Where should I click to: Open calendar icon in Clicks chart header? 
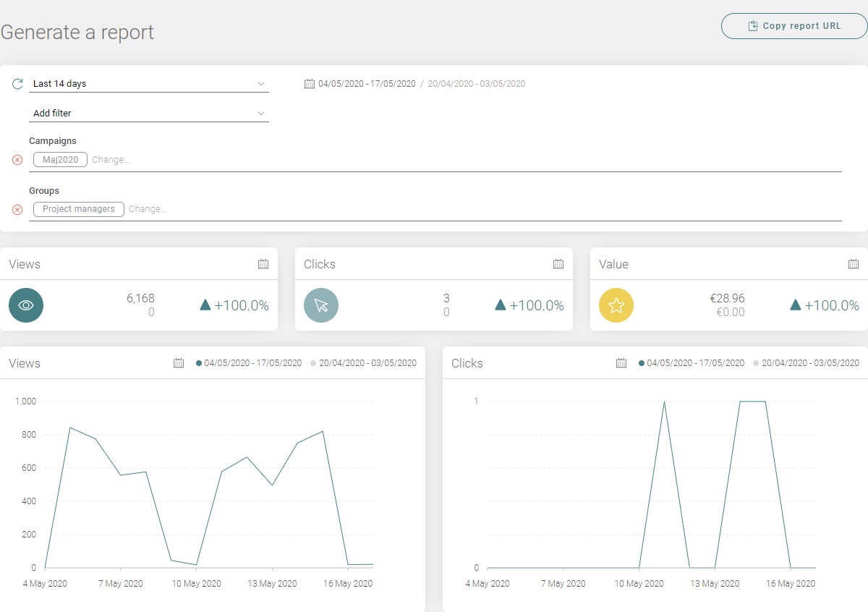pos(621,363)
